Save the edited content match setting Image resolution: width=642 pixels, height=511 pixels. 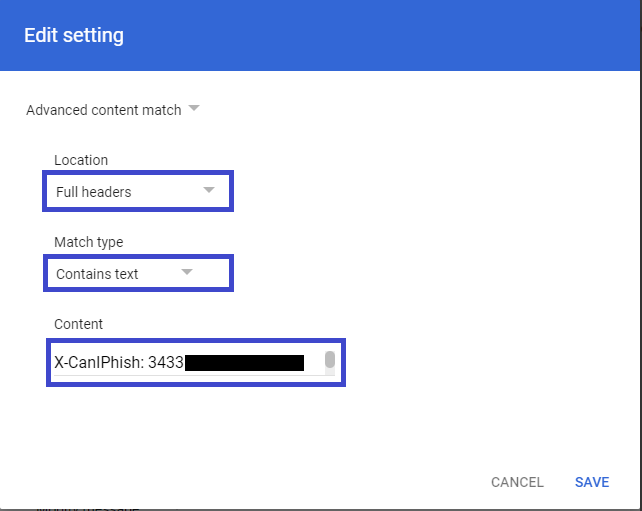tap(592, 482)
